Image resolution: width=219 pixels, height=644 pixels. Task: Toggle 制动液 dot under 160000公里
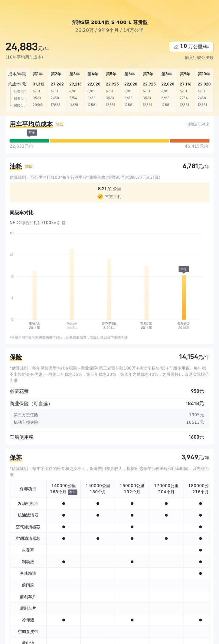point(132,562)
